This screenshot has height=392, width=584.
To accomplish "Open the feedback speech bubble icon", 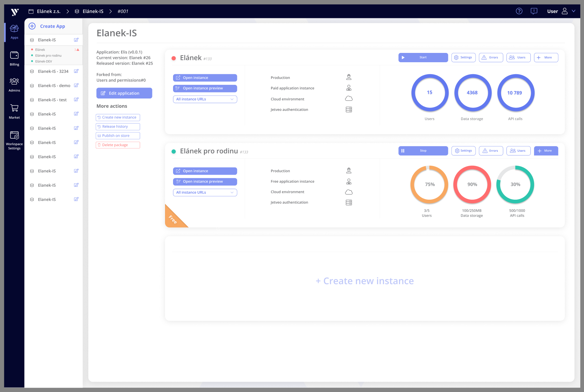I will (x=534, y=11).
